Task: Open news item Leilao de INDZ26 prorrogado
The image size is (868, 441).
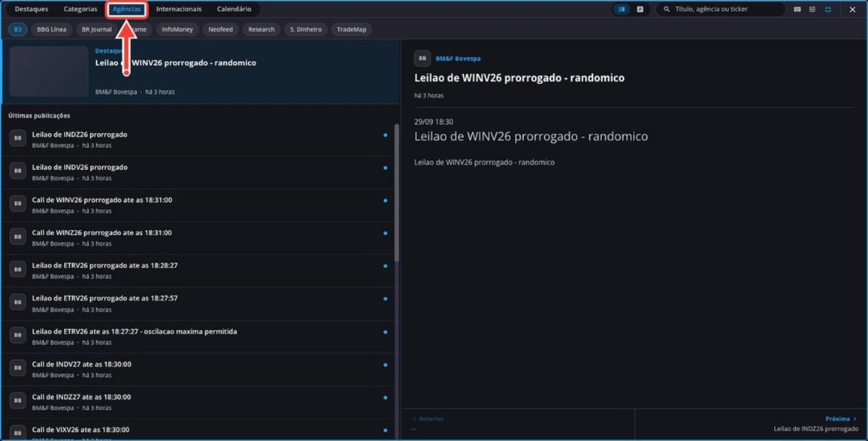Action: click(x=198, y=139)
